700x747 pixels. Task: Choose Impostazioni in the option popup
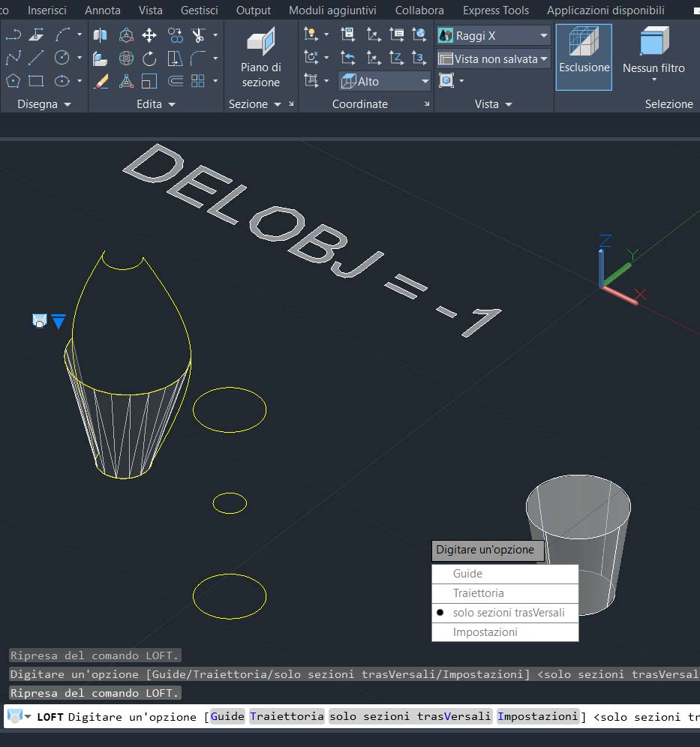505,632
